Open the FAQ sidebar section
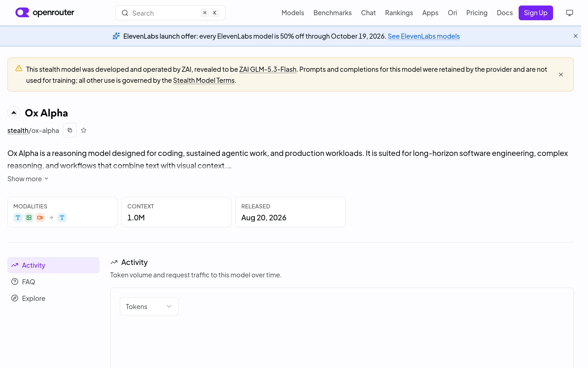 (x=53, y=282)
